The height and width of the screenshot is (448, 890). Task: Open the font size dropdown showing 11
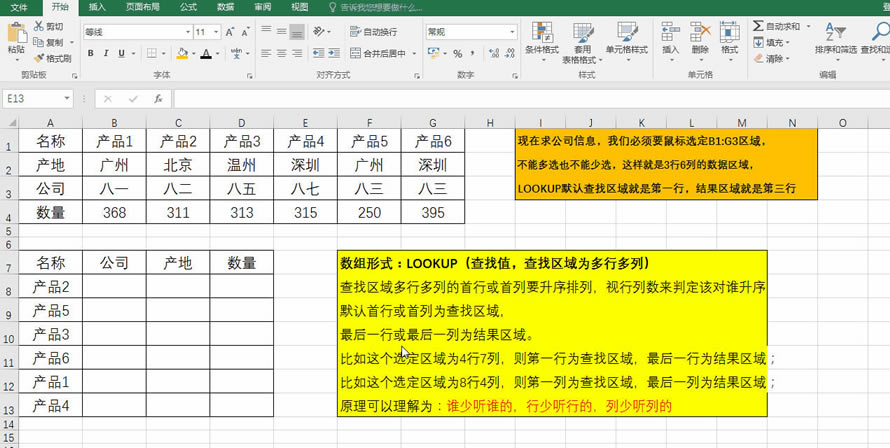pos(216,32)
